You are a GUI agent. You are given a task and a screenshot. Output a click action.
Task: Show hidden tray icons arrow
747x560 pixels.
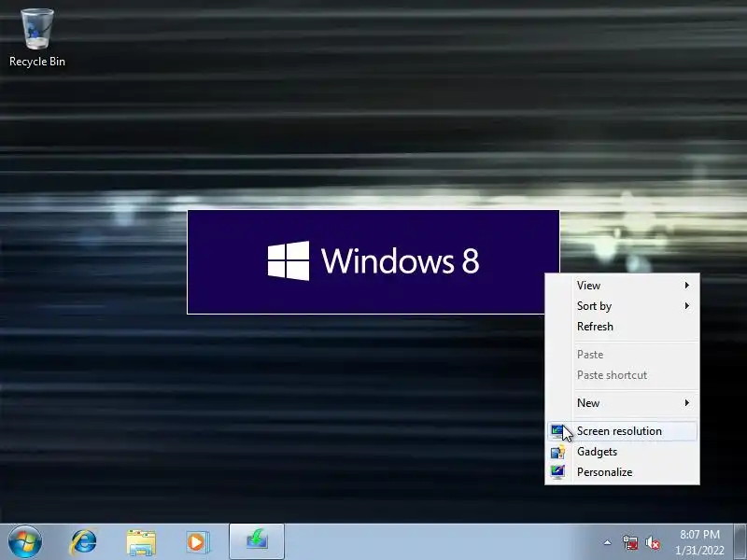point(608,542)
